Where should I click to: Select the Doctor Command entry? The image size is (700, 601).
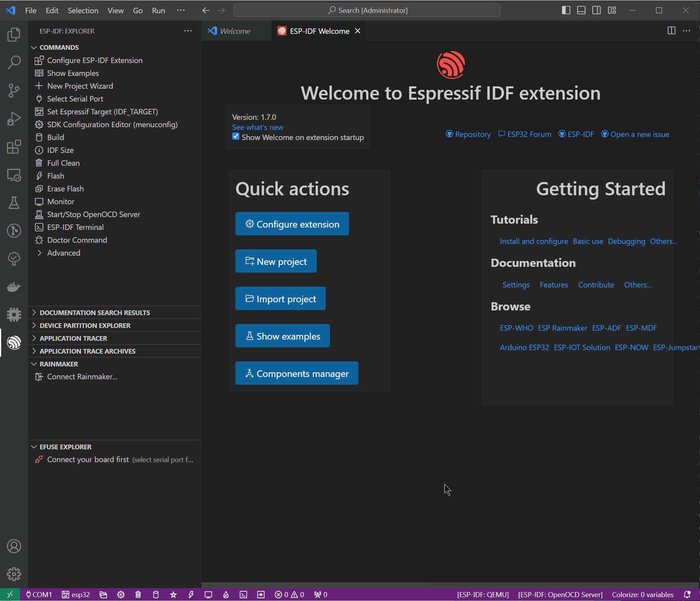[115, 240]
